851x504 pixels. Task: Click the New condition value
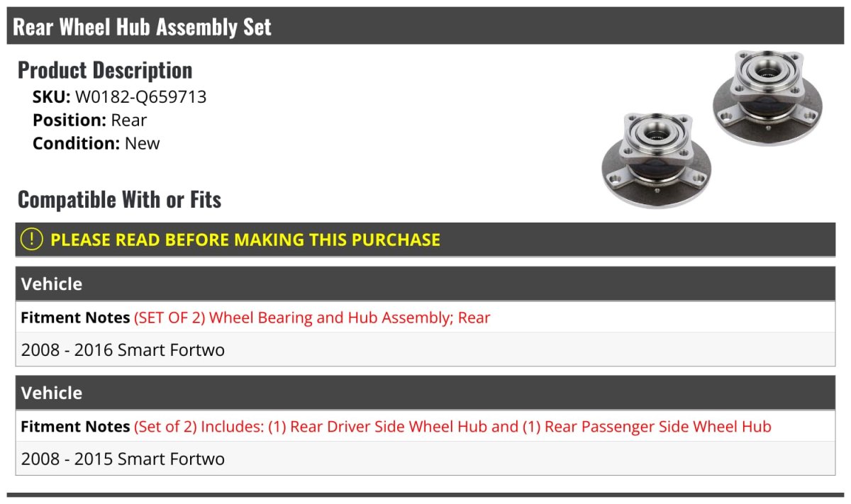[143, 143]
